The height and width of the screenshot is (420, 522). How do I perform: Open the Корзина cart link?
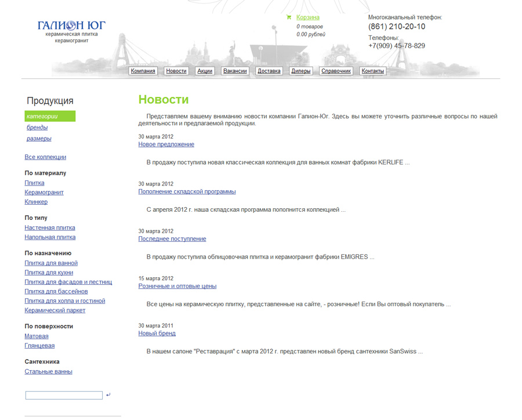pos(307,17)
